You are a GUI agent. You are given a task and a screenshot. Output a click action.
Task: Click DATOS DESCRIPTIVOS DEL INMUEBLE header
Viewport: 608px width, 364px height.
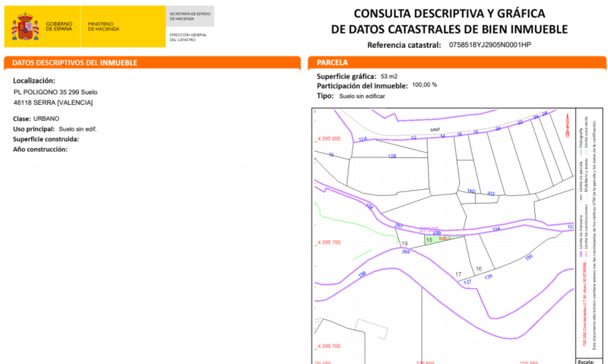pyautogui.click(x=74, y=63)
